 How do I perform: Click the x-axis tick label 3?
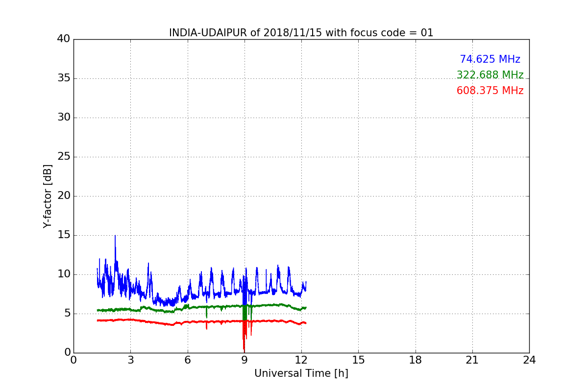click(x=130, y=360)
